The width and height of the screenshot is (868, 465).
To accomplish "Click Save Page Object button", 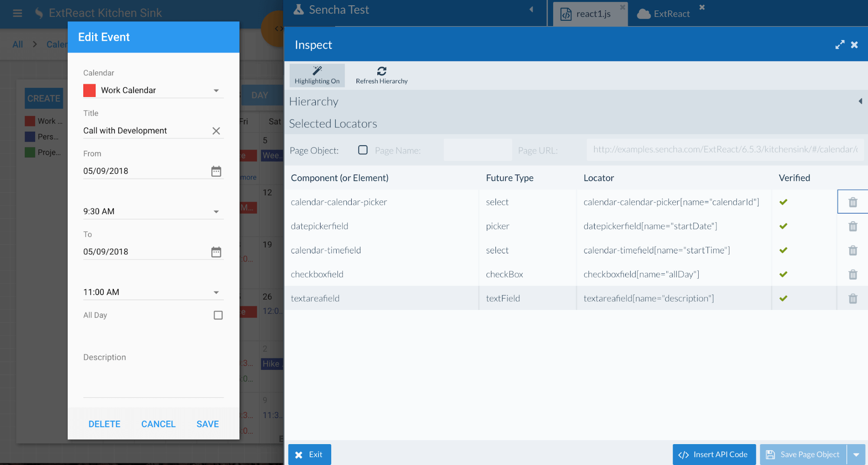I will coord(803,455).
